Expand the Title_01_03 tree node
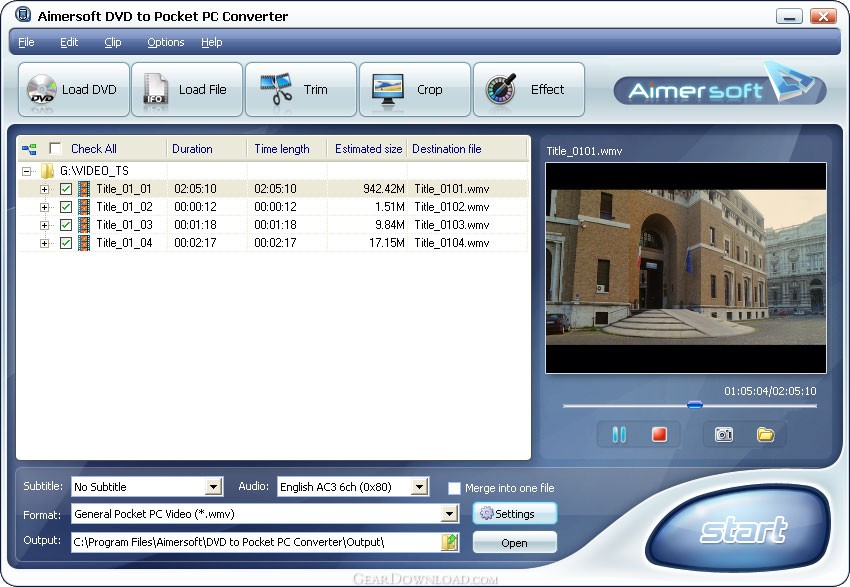 [44, 225]
